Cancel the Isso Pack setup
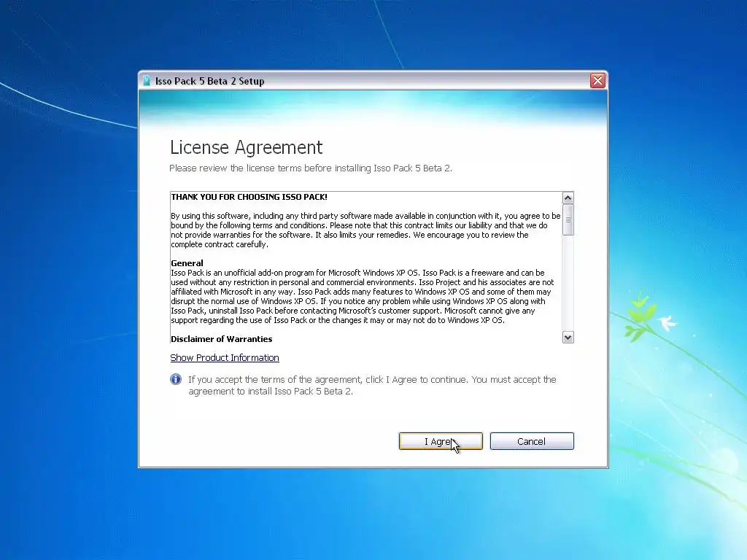 [532, 441]
